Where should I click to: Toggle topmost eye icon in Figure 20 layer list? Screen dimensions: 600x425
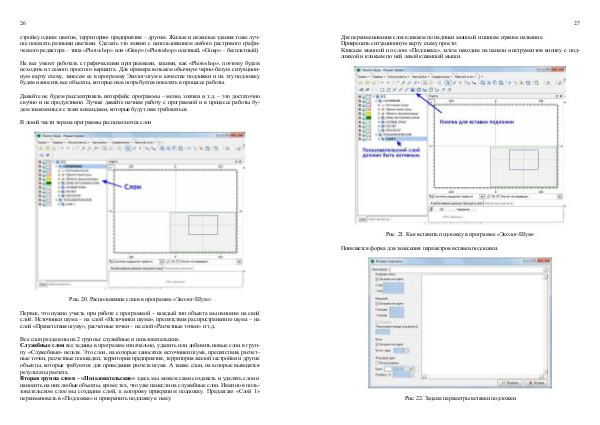(x=40, y=162)
